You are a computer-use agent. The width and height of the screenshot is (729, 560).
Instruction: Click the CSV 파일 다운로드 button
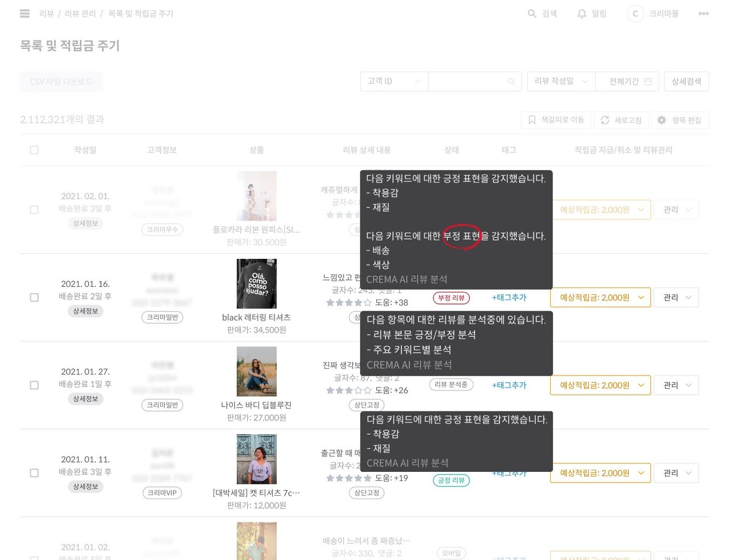(x=62, y=81)
